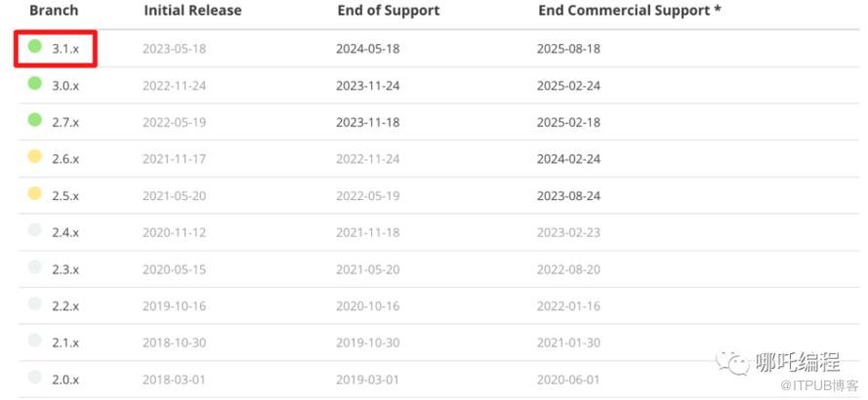The height and width of the screenshot is (400, 868).
Task: Open the 2.3.x branch label
Action: coord(65,269)
